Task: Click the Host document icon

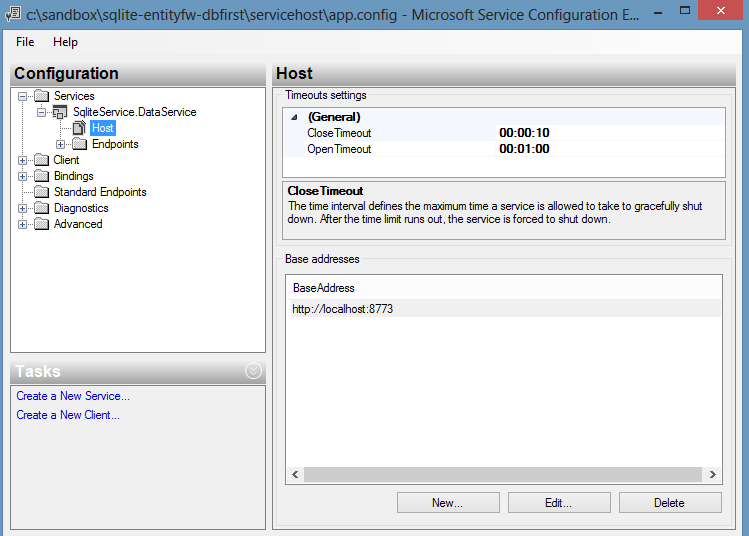Action: (x=79, y=128)
